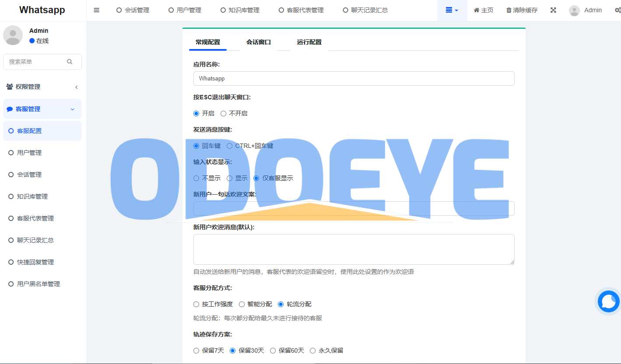Image resolution: width=621 pixels, height=364 pixels.
Task: Click the 新用户欢迎消息 textarea
Action: coord(354,249)
